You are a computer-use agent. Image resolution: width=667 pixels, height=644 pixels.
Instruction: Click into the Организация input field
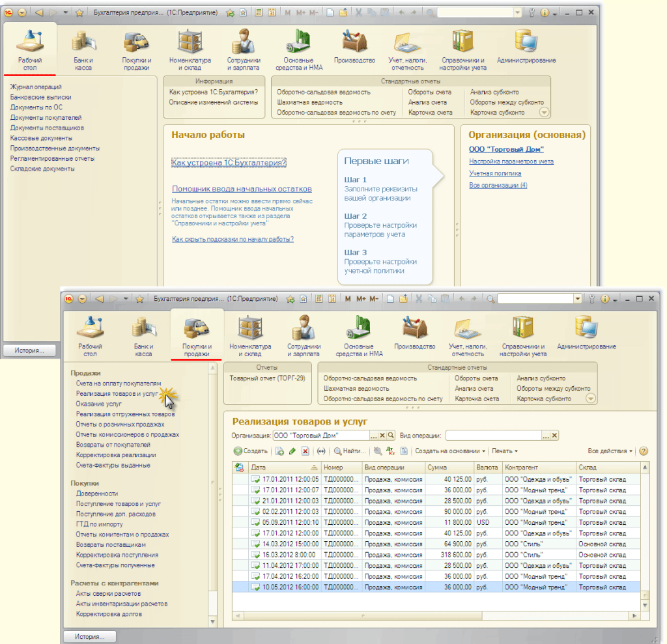point(320,435)
